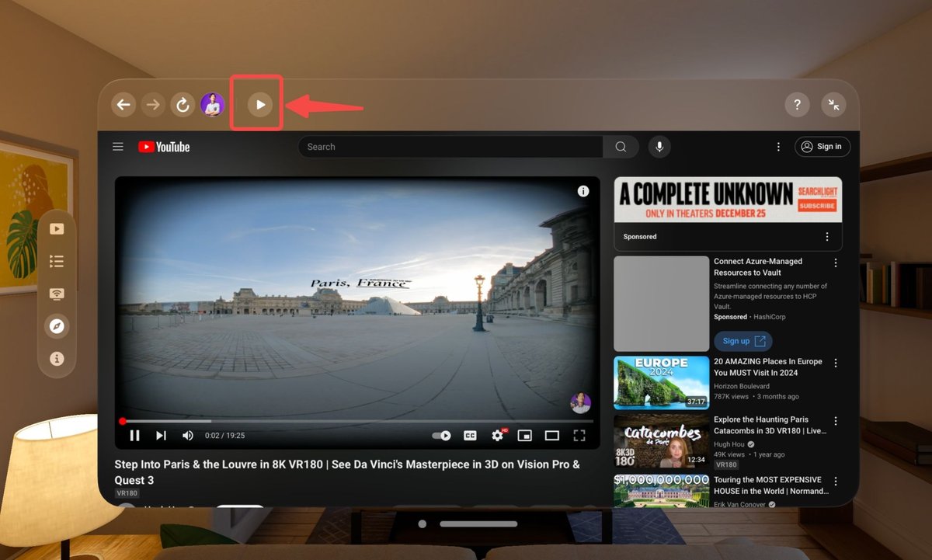
Task: Select the streaming cast icon in the left sidebar
Action: (x=57, y=294)
